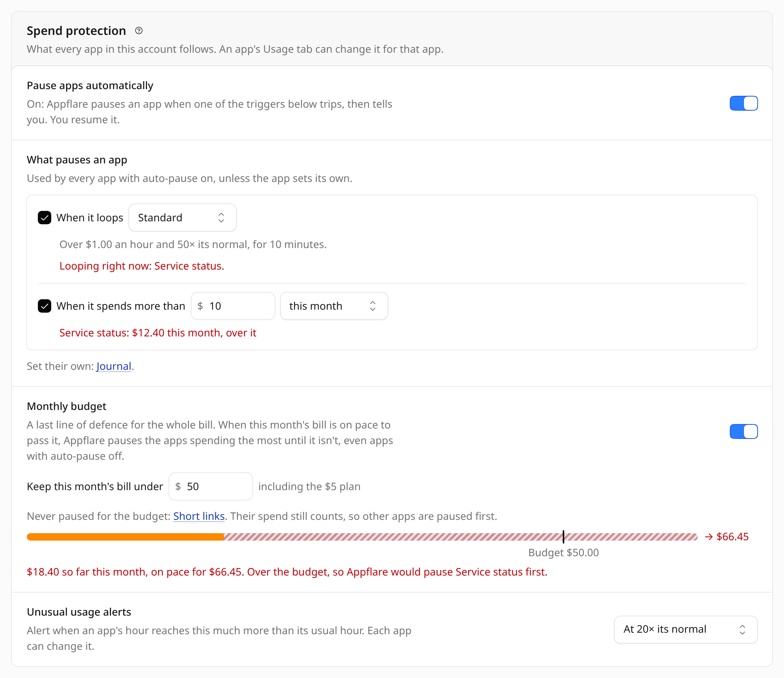
Task: Edit the $50 monthly budget field
Action: pyautogui.click(x=210, y=486)
